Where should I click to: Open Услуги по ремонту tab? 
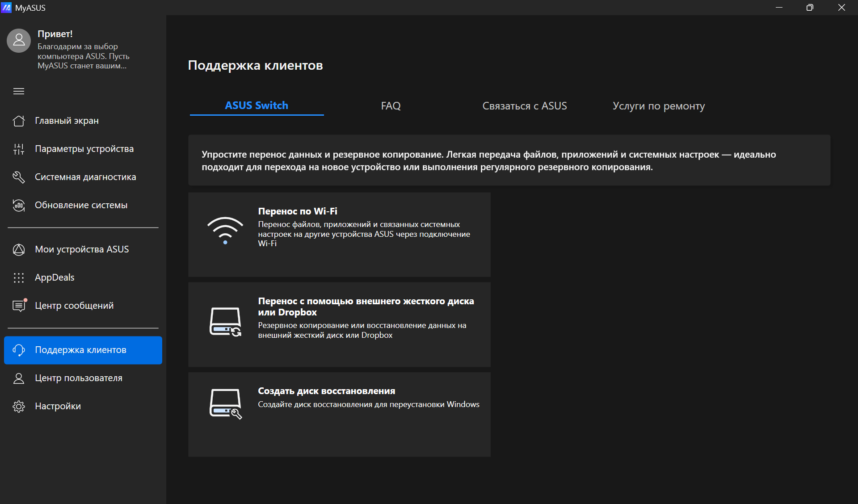[x=659, y=106]
